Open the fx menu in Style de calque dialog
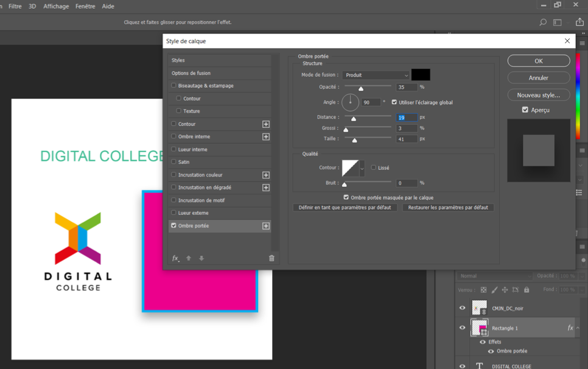 coord(175,258)
